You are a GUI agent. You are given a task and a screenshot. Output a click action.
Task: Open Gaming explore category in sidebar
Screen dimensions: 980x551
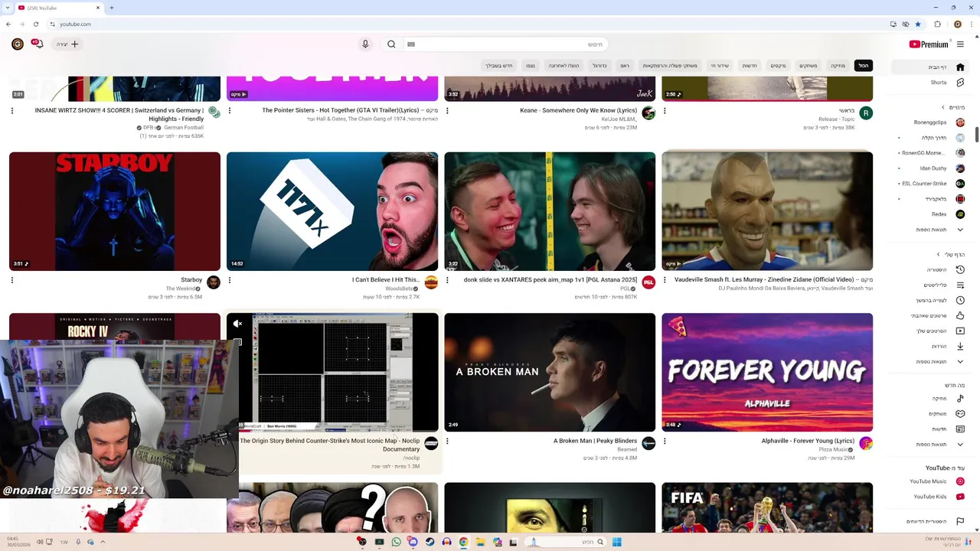point(930,414)
